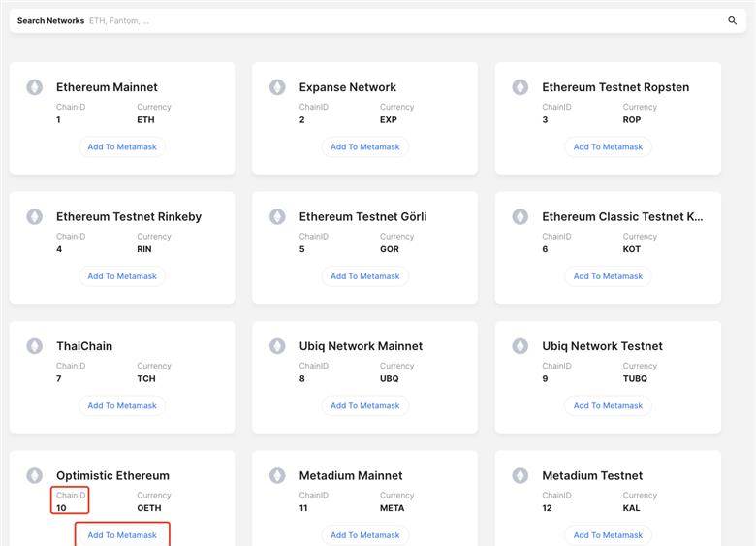Click the KOT currency value
756x546 pixels.
(x=632, y=249)
